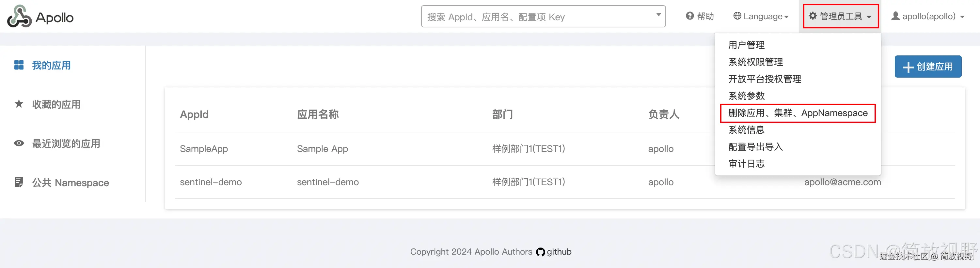Screen dimensions: 980x268
Task: Click the star icon for 收藏的应用
Action: click(x=19, y=104)
